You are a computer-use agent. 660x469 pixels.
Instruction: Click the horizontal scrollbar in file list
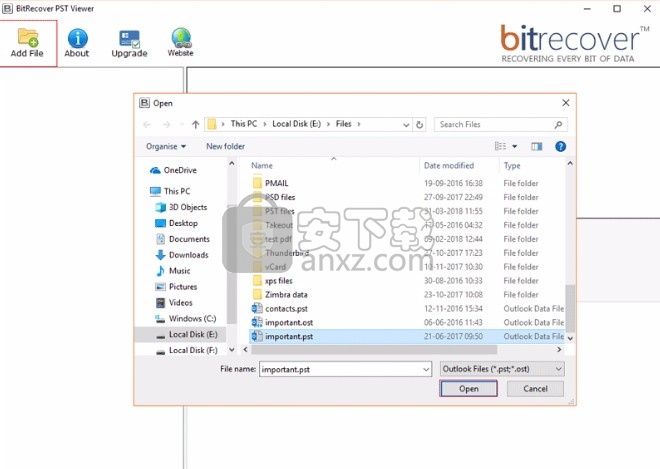click(x=374, y=349)
